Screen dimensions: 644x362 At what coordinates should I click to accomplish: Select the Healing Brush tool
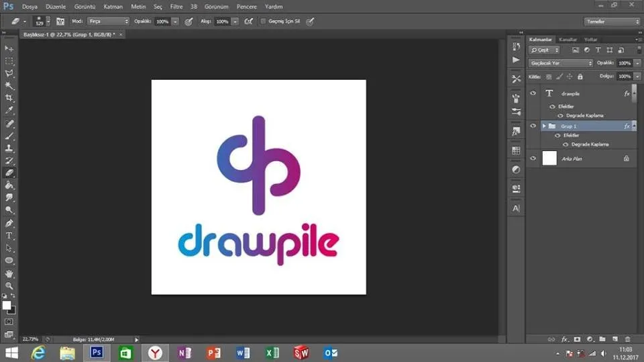(x=9, y=124)
